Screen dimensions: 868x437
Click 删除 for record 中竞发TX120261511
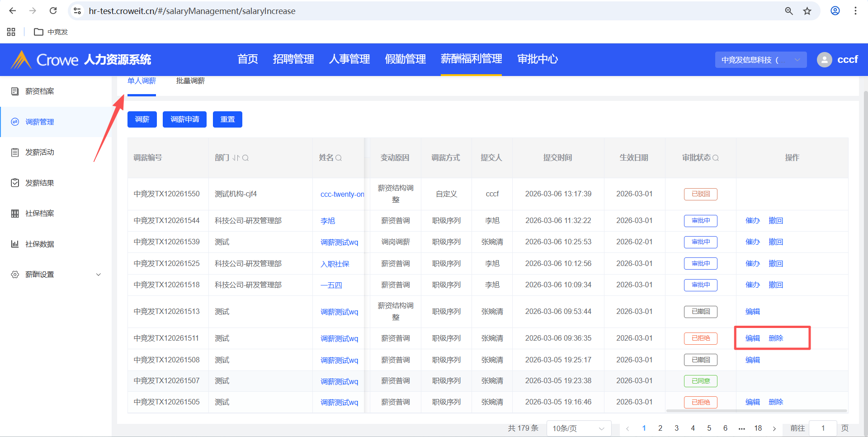776,338
